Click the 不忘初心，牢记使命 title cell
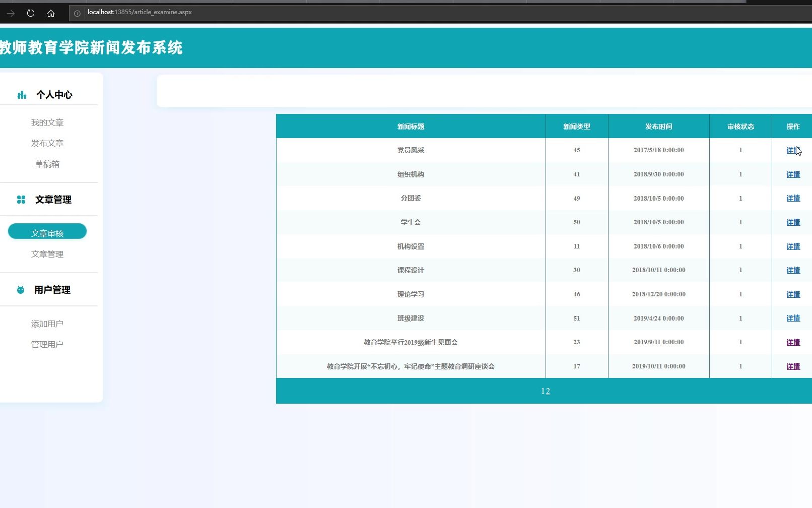This screenshot has height=508, width=812. click(x=411, y=366)
